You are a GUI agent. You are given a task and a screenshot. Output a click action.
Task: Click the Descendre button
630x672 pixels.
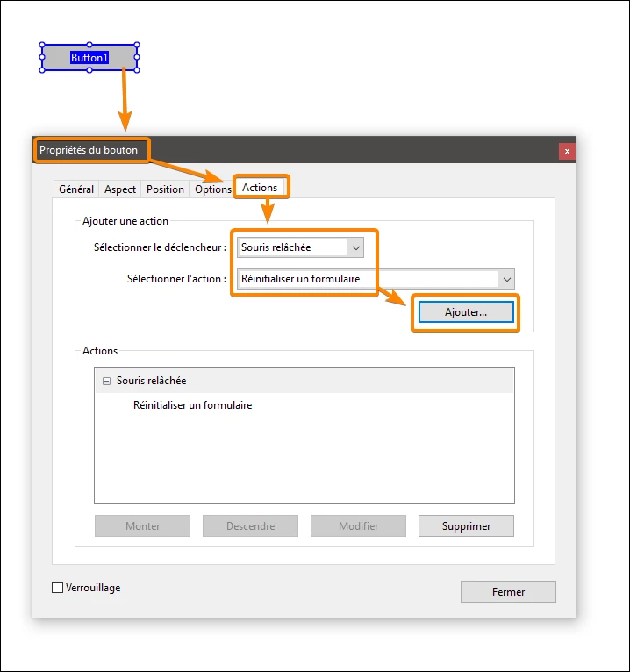click(250, 525)
